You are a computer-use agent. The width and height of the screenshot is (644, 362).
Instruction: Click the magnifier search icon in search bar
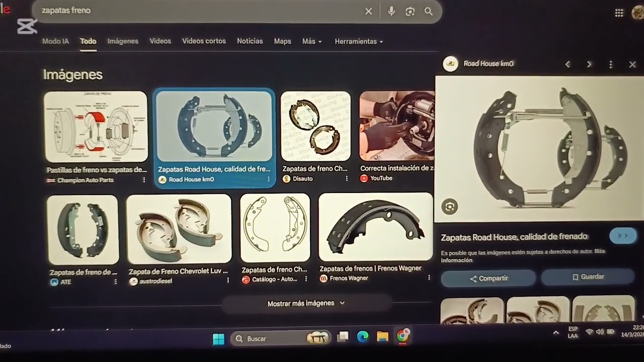[429, 11]
